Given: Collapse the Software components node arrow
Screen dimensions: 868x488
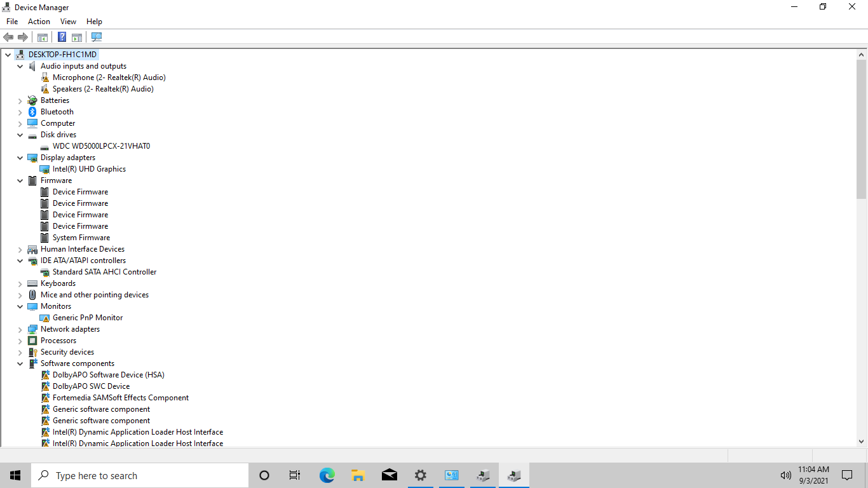Looking at the screenshot, I should click(20, 363).
